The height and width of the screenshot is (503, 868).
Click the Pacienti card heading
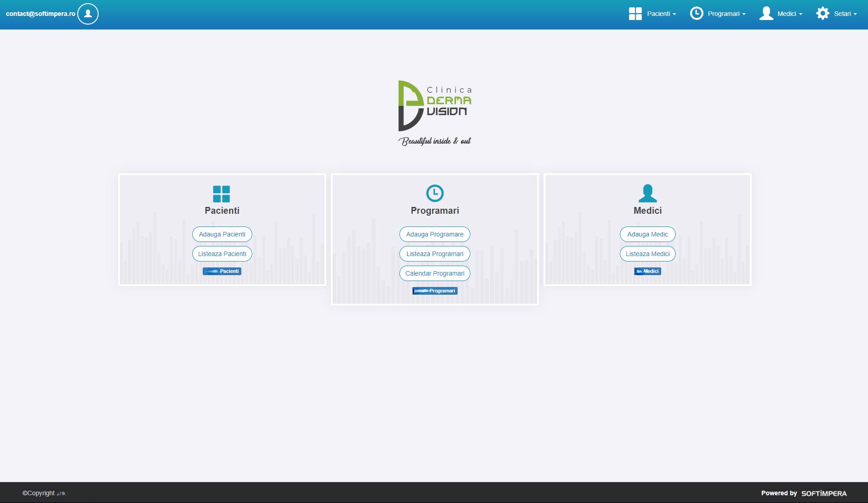coord(222,211)
